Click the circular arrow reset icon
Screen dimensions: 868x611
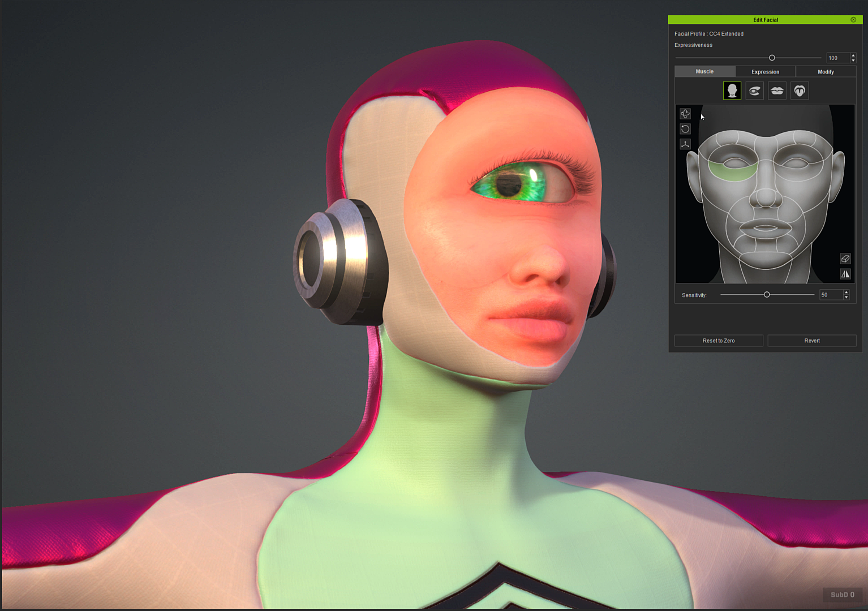pyautogui.click(x=685, y=129)
